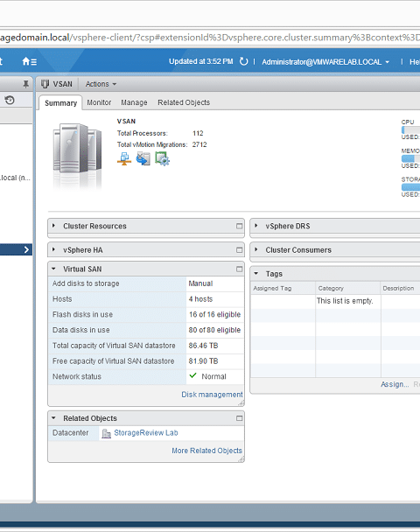Image resolution: width=420 pixels, height=532 pixels.
Task: Open the StorageReview Lab datacenter link
Action: point(146,433)
